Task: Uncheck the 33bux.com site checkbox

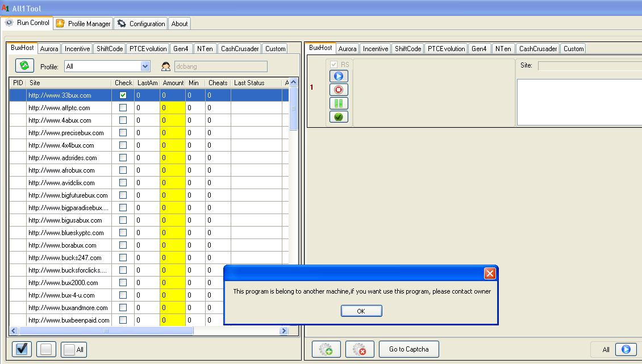Action: click(123, 95)
